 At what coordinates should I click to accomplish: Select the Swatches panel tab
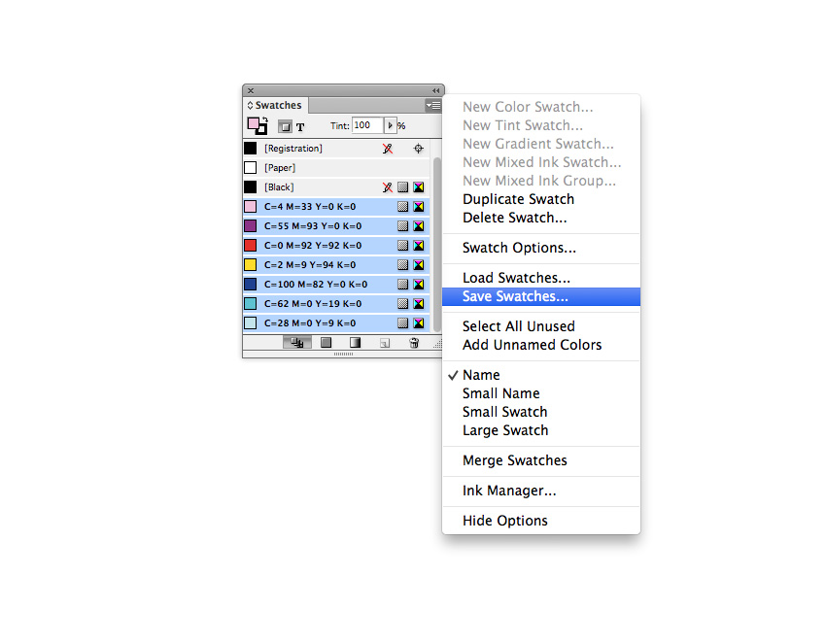click(276, 105)
